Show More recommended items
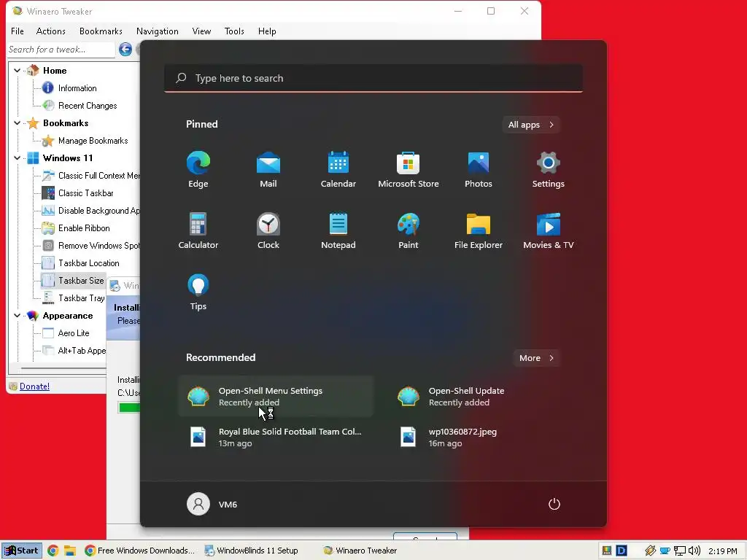This screenshot has width=747, height=560. pos(536,358)
